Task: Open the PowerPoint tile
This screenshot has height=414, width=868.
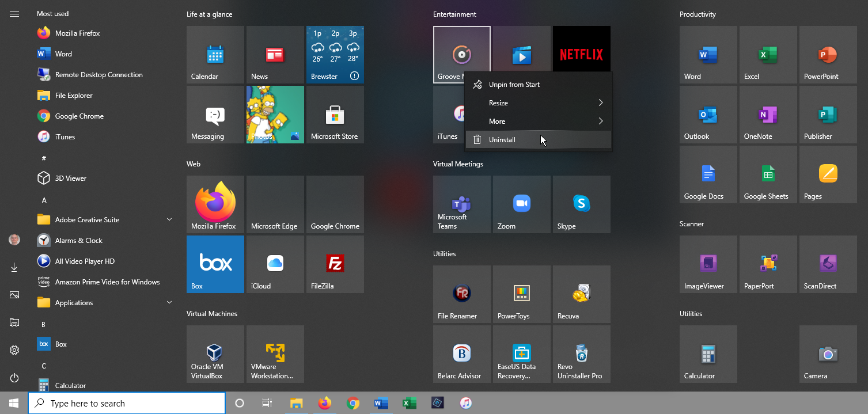Action: point(828,55)
